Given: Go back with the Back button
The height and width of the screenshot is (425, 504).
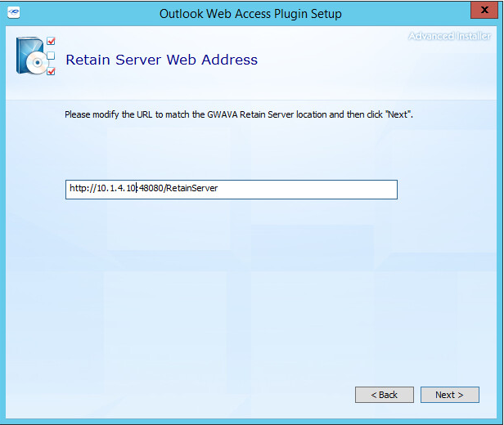Looking at the screenshot, I should pyautogui.click(x=385, y=395).
